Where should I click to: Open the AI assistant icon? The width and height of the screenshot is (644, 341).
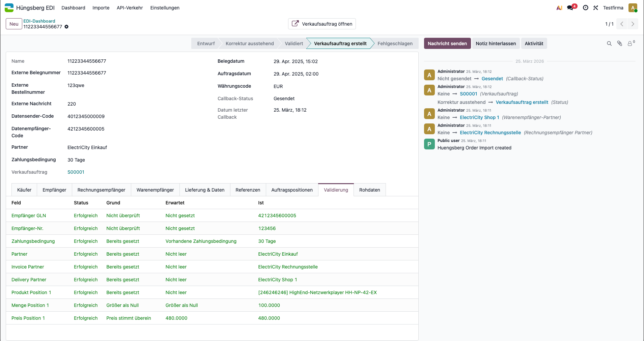[559, 8]
